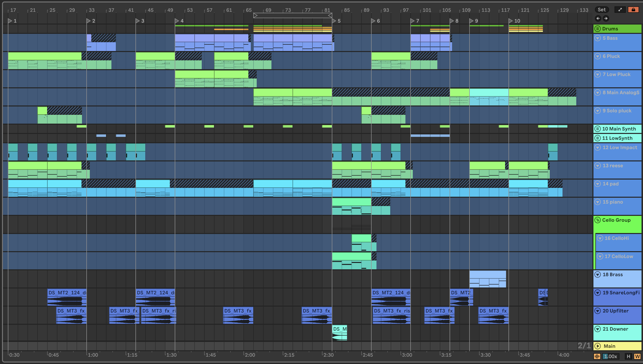The height and width of the screenshot is (364, 643).
Task: Jump to locator 9 marker
Action: click(471, 21)
